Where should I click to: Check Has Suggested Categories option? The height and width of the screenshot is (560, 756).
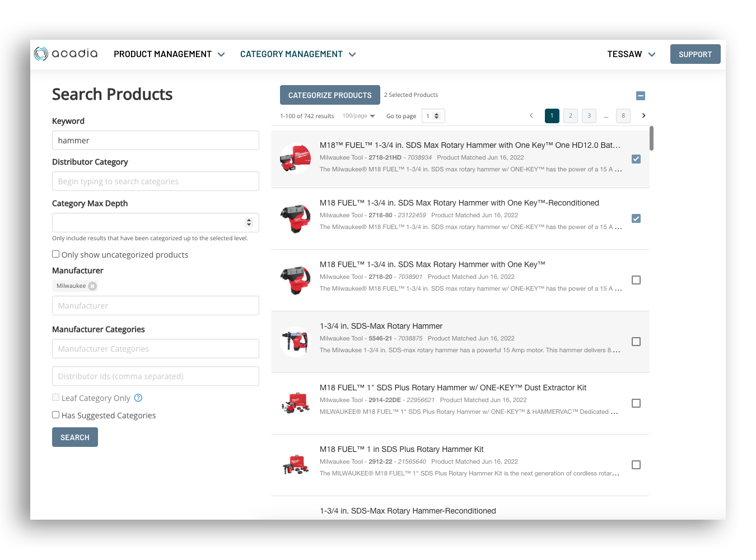point(56,415)
